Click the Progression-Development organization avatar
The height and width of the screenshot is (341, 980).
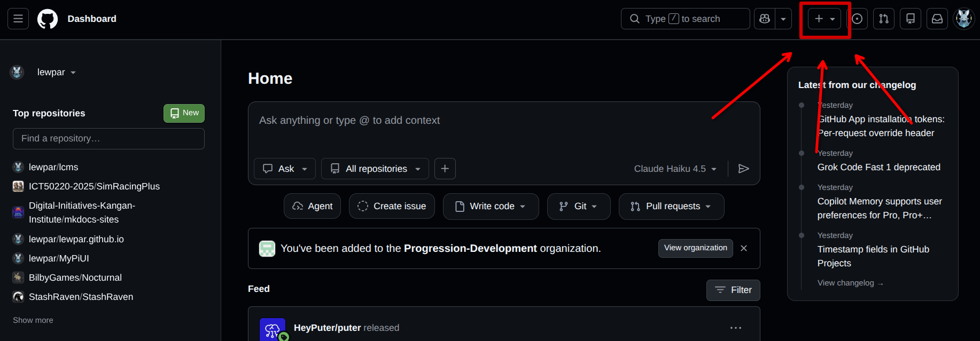coord(267,249)
